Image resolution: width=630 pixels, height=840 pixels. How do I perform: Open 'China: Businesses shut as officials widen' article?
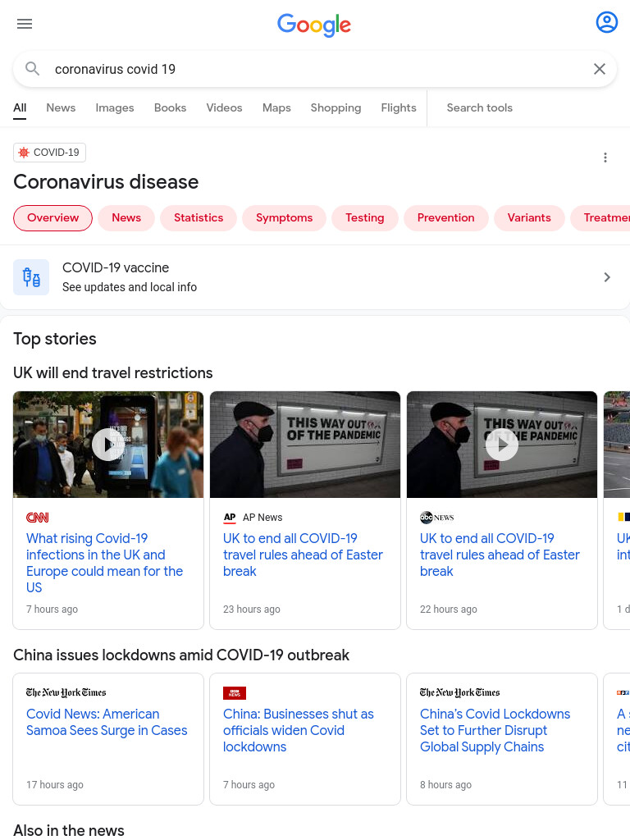(299, 730)
